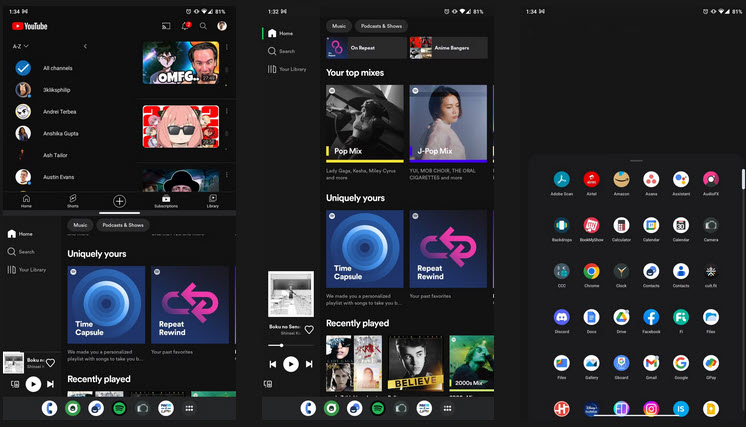Open the YouTube search magnifier
Screen dimensions: 746x427
(203, 26)
